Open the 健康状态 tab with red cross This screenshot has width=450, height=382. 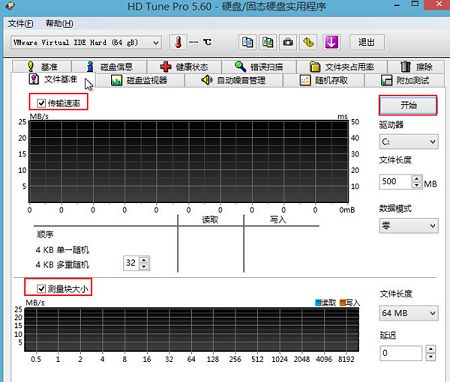click(x=184, y=67)
